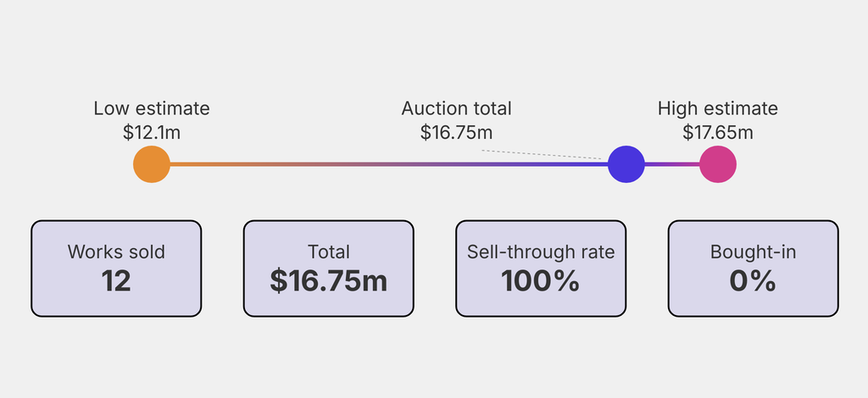Screen dimensions: 868x398
Task: Select the "Auction total" label text
Action: click(456, 108)
